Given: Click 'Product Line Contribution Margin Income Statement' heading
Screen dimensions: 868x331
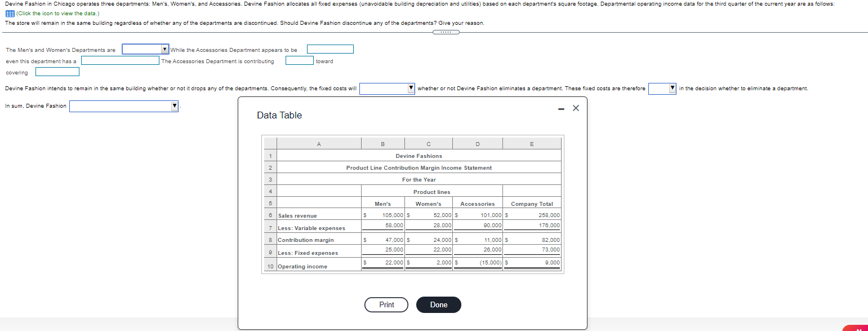Looking at the screenshot, I should [x=419, y=168].
